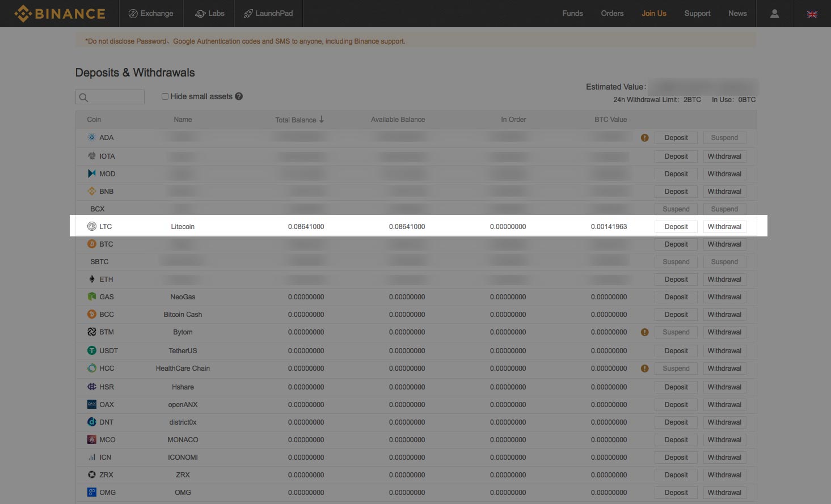
Task: Click the MOD coin icon
Action: tap(92, 173)
